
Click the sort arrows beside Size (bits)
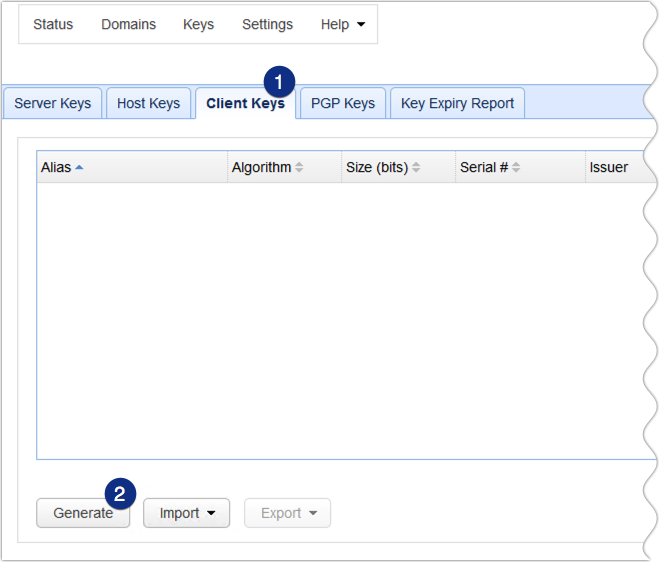pyautogui.click(x=416, y=168)
